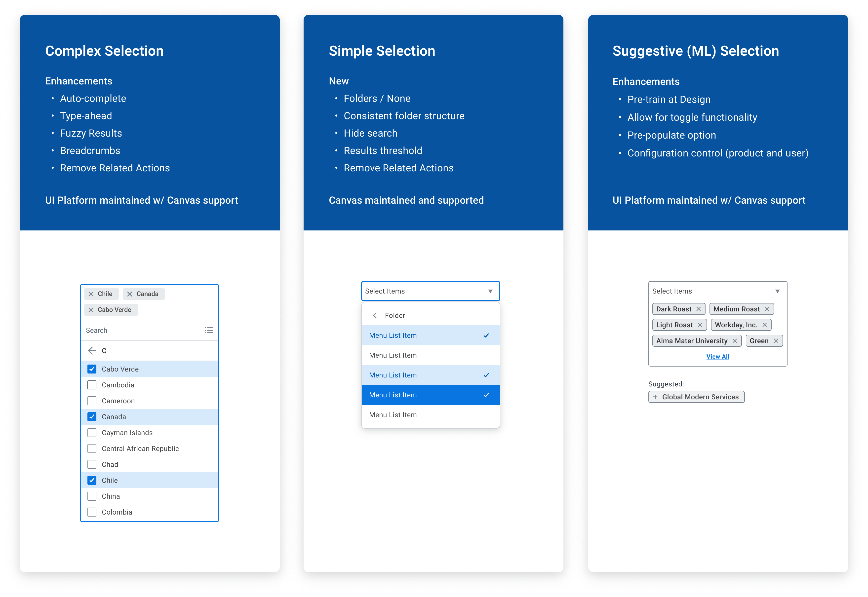Check the Cambodia checkbox
868x597 pixels.
tap(92, 385)
